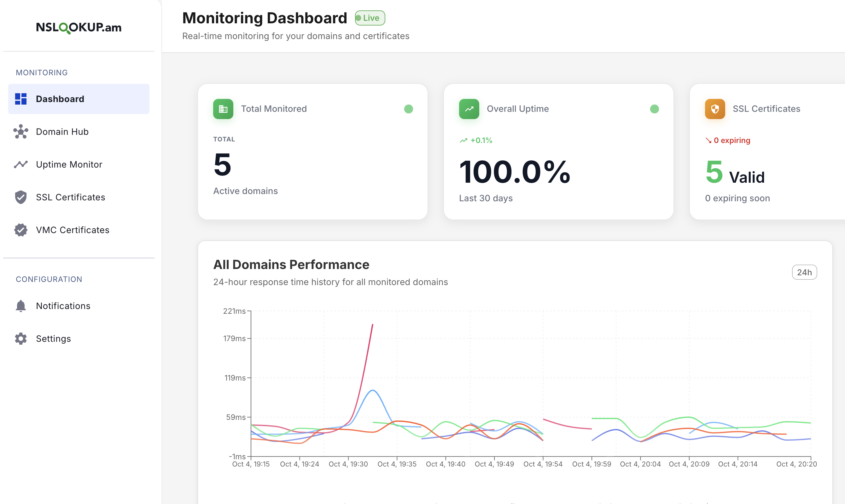The height and width of the screenshot is (504, 845).
Task: Click the red spike peak on performance chart
Action: coord(372,325)
